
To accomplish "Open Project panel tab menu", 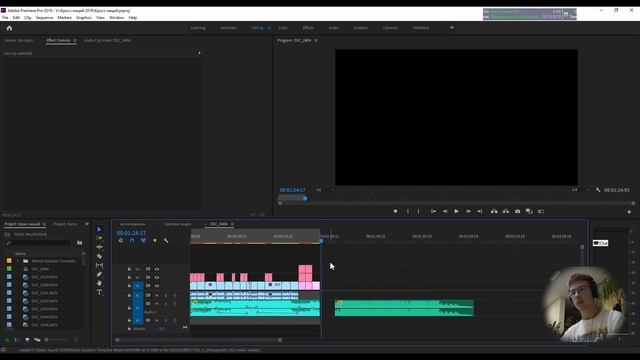I will pyautogui.click(x=44, y=224).
